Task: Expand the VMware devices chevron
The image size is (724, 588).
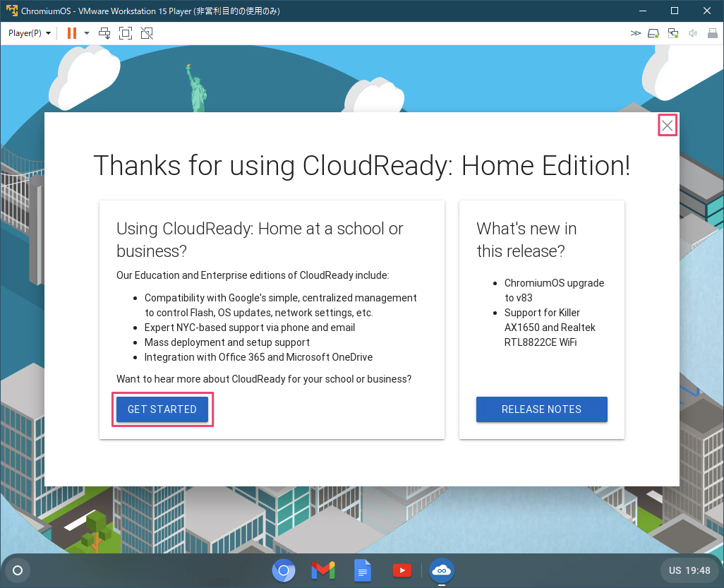Action: pos(635,33)
